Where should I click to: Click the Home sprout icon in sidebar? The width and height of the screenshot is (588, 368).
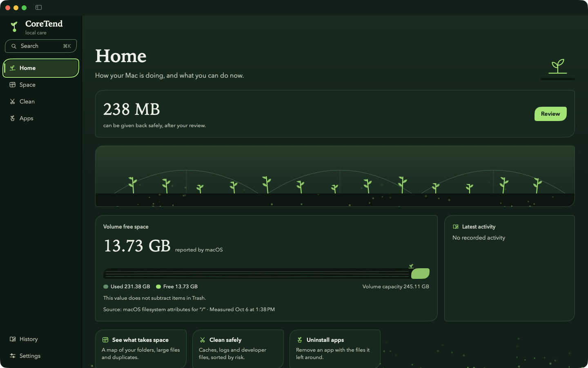pos(13,68)
